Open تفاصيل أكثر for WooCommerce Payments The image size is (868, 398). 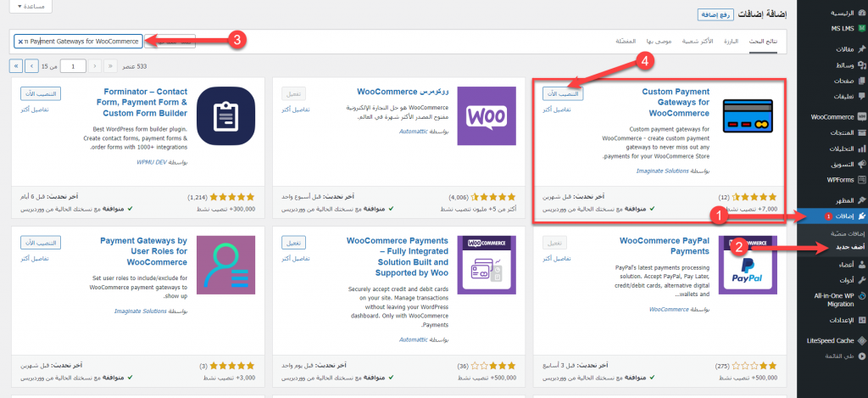pyautogui.click(x=296, y=259)
